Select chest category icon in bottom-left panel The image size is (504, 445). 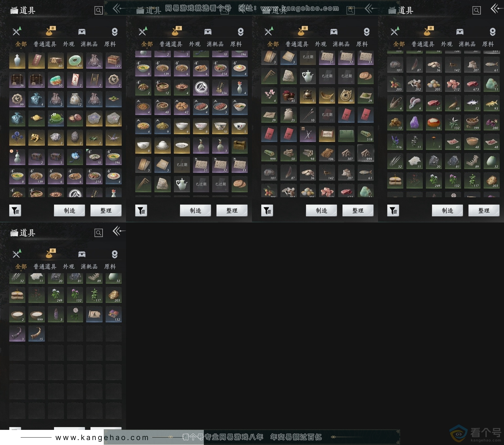pyautogui.click(x=82, y=254)
